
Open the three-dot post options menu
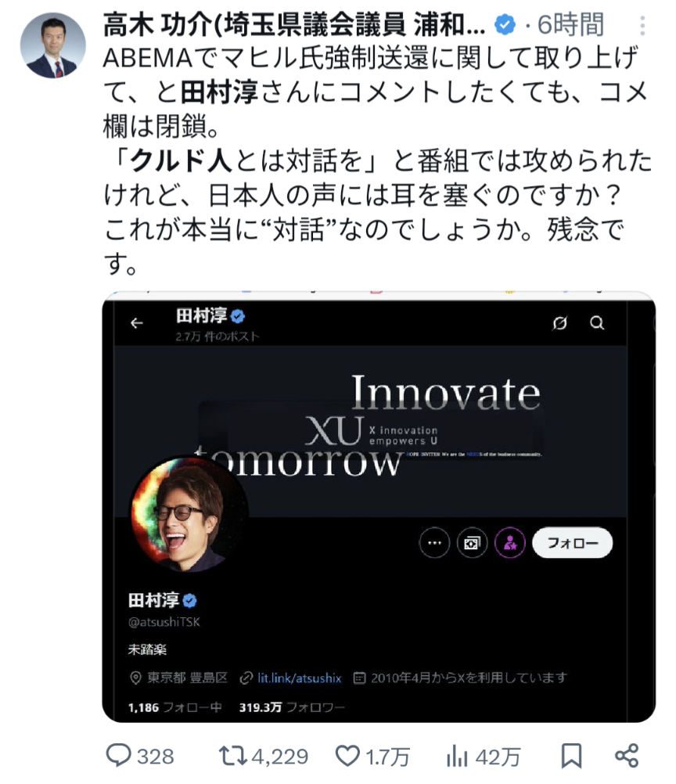click(x=642, y=25)
